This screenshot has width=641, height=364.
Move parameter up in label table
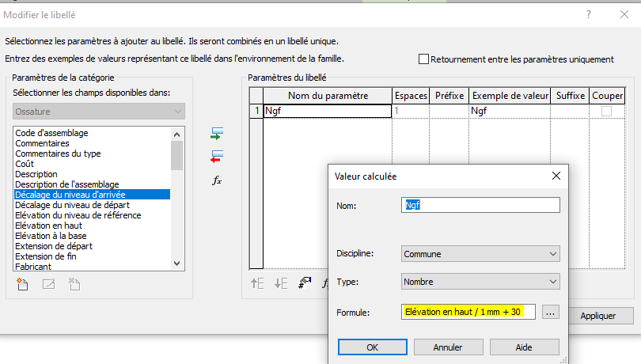coord(257,283)
